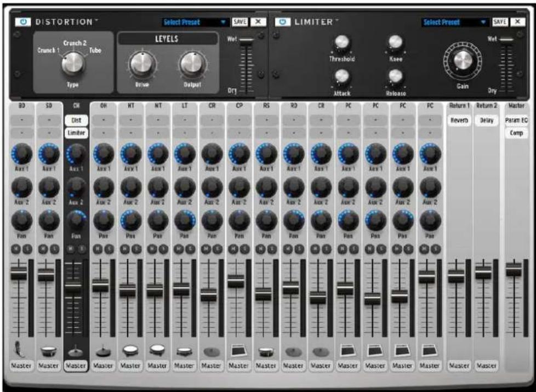
Task: Click the CP channel pad icon
Action: pyautogui.click(x=238, y=351)
